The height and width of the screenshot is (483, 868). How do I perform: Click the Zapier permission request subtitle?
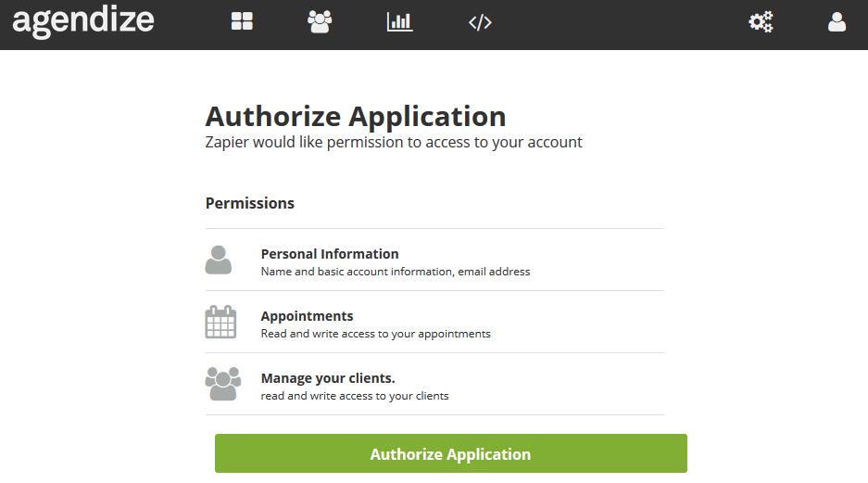tap(394, 143)
